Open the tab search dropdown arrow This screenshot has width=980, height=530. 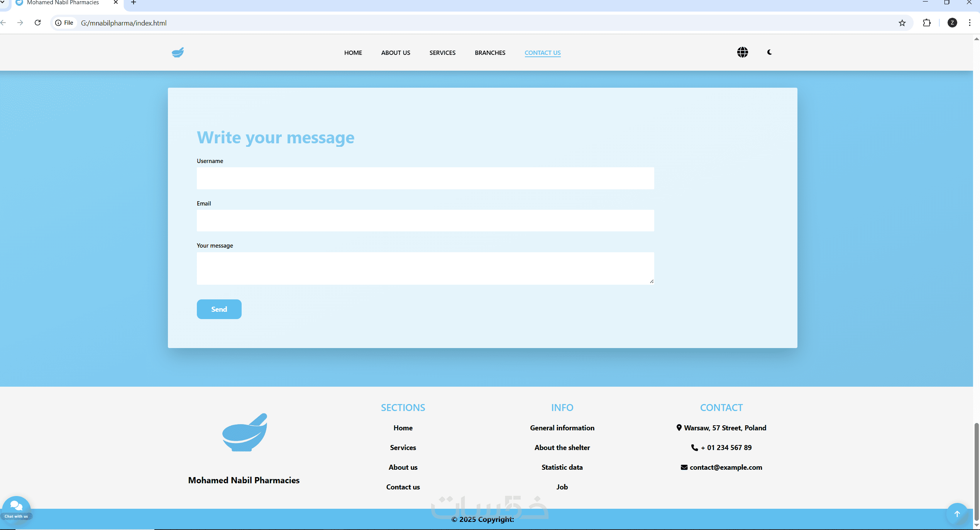[x=2, y=2]
